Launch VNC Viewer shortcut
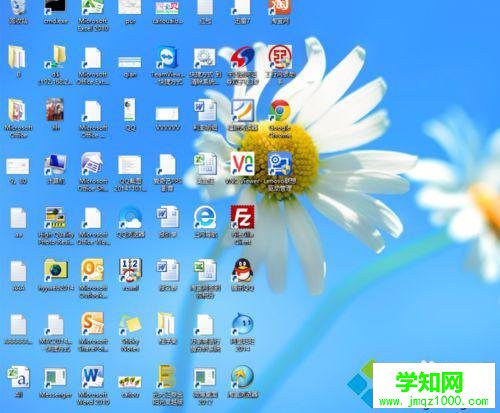Viewport: 500px width, 413px height. click(x=243, y=164)
